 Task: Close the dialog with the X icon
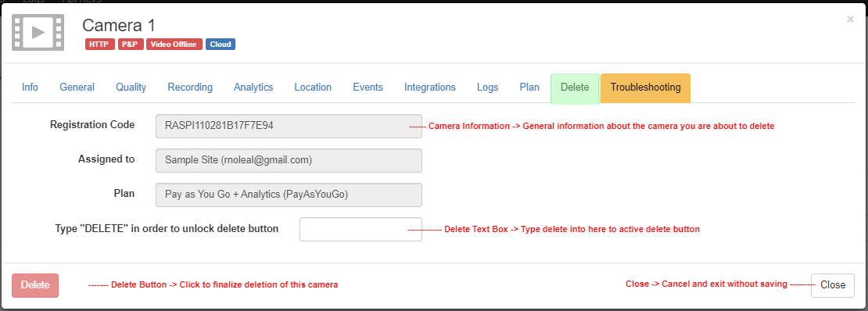pos(850,20)
